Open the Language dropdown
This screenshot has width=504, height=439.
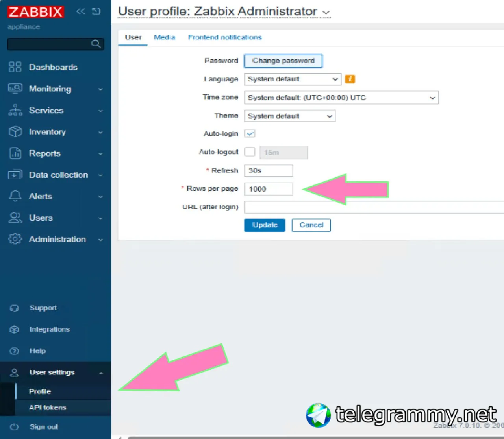click(293, 79)
